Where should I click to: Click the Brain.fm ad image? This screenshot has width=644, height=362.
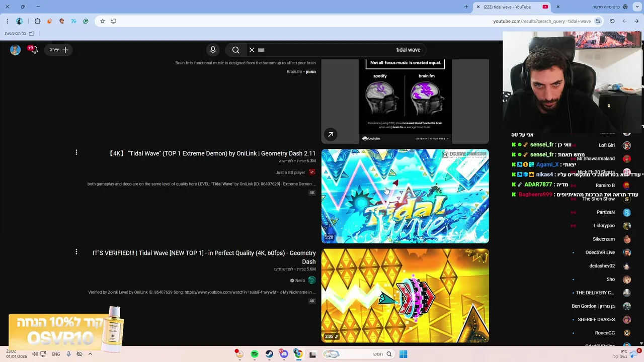(405, 101)
